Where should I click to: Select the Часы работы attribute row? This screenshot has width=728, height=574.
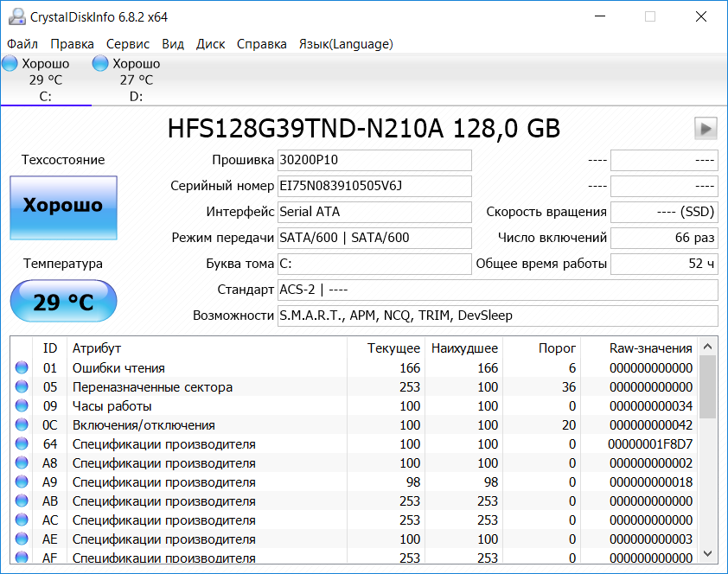pos(354,405)
